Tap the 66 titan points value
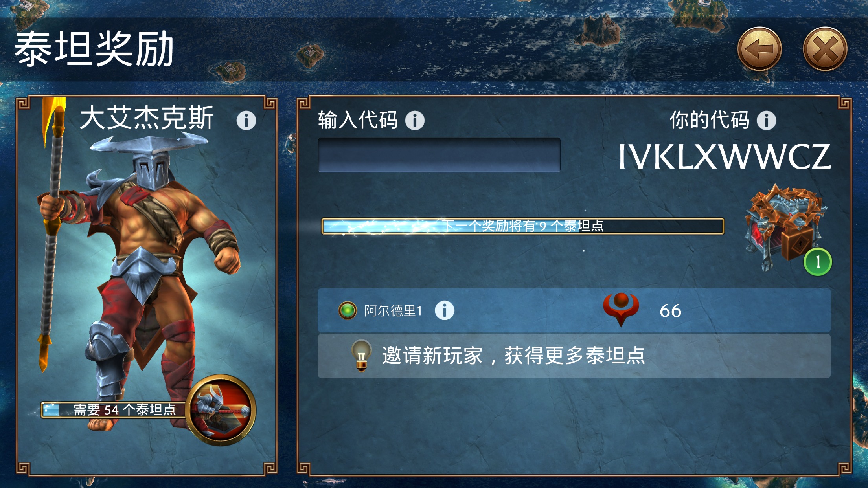Viewport: 868px width, 488px height. pos(671,311)
